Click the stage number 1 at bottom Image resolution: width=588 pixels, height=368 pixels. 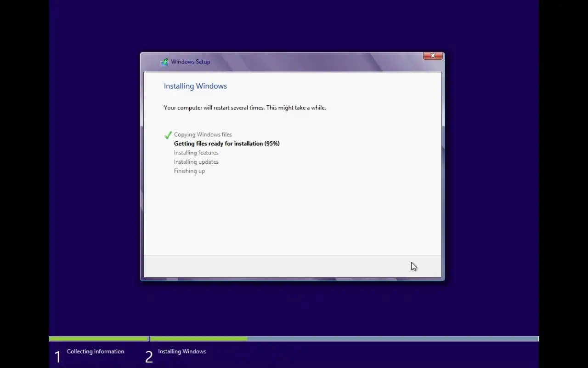click(58, 357)
